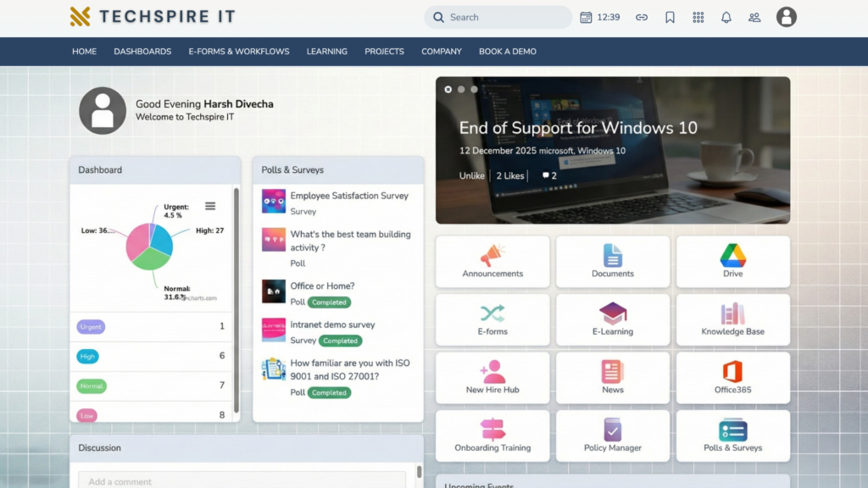This screenshot has height=488, width=868.
Task: Launch Office365 from the tile grid
Action: [732, 378]
